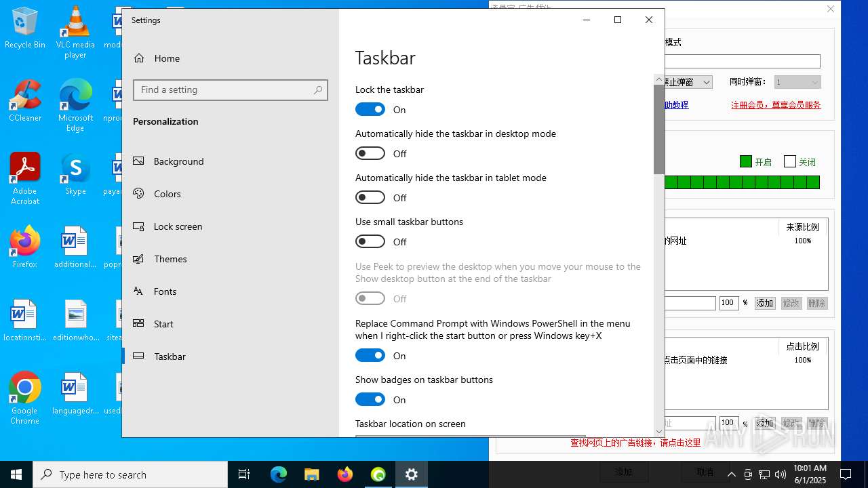This screenshot has width=868, height=488.
Task: Turn off Lock the taskbar switch
Action: (370, 109)
